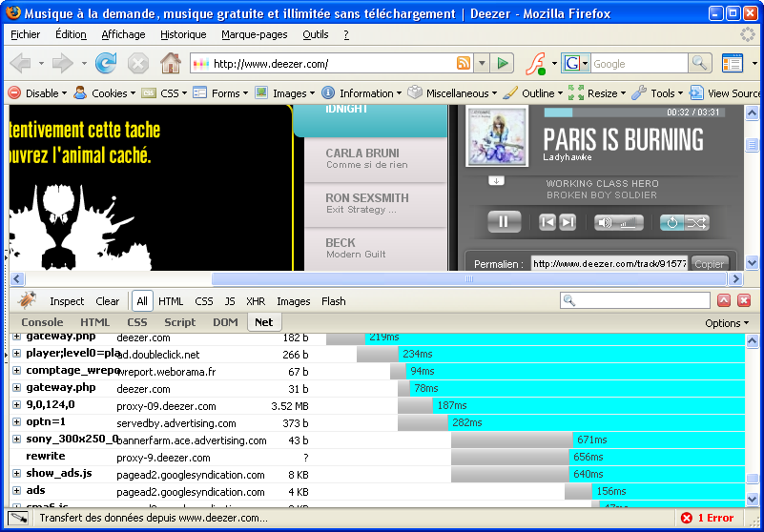Click the Paris Is Burning album cover
Viewport: 764px width, 532px height.
[x=497, y=136]
